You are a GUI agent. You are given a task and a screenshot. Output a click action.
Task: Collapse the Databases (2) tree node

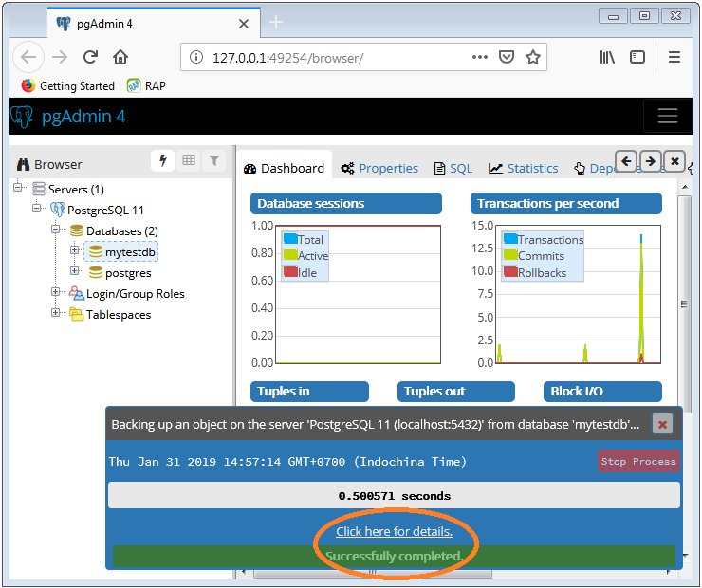56,230
